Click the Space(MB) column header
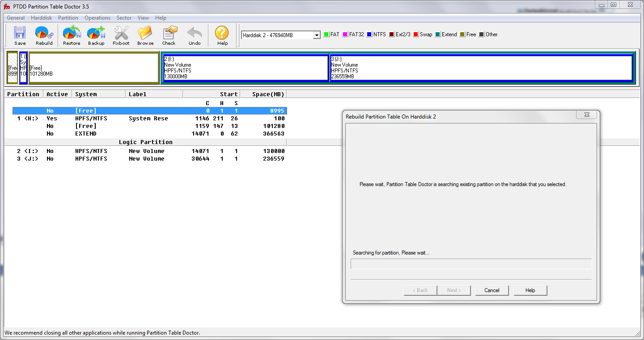The image size is (644, 340). tap(263, 94)
